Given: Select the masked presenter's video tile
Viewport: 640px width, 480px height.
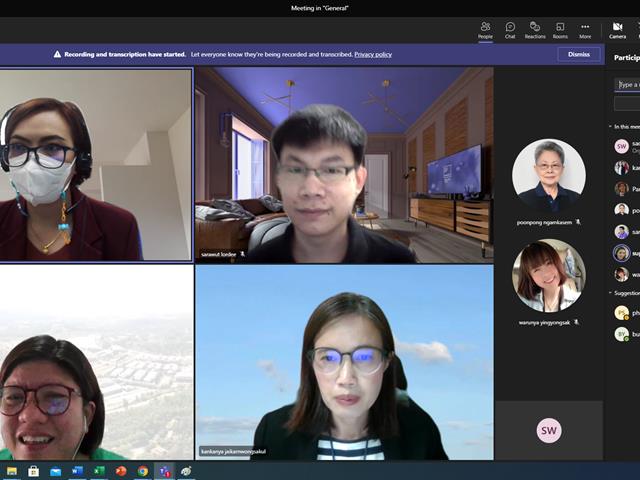Looking at the screenshot, I should coord(96,164).
